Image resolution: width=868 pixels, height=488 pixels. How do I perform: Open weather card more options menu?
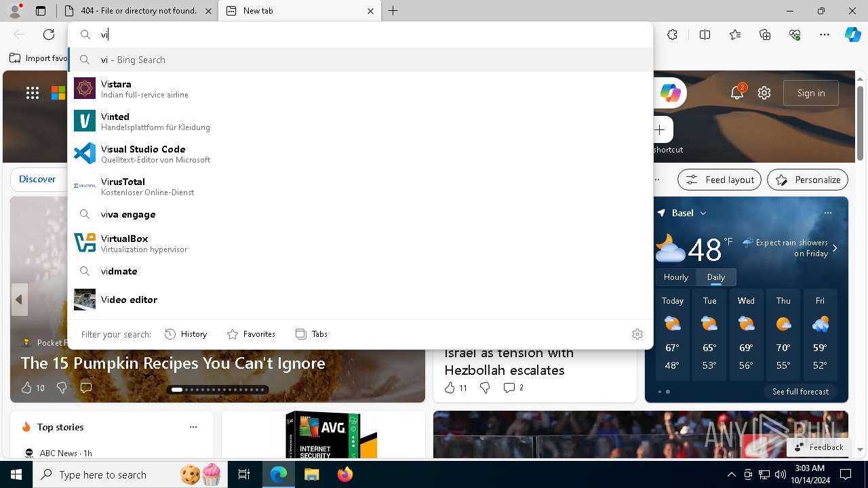827,213
